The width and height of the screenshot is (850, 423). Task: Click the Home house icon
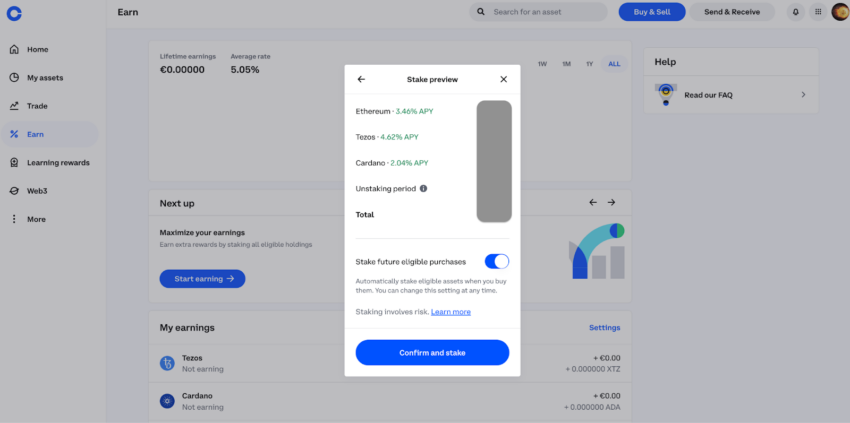14,49
